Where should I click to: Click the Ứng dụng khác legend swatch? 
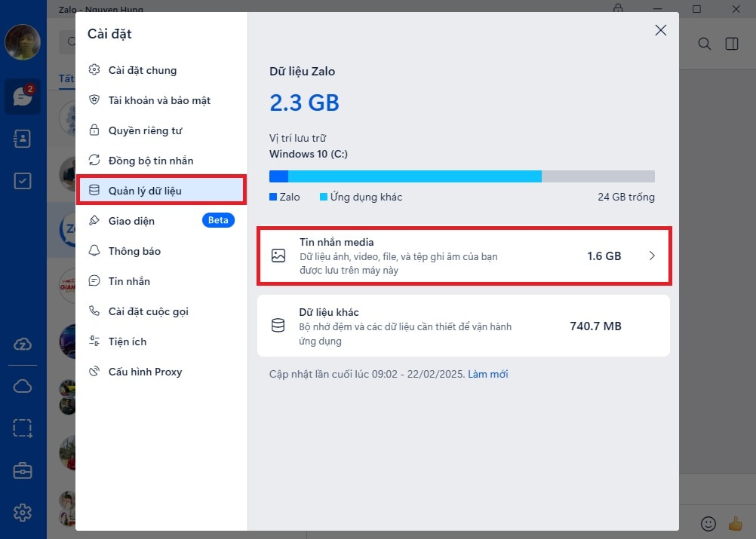[324, 197]
